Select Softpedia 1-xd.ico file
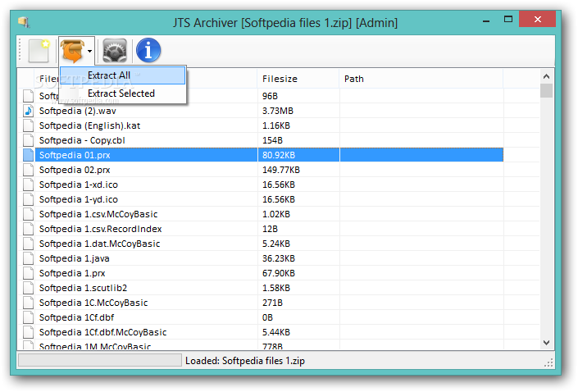 [x=79, y=185]
